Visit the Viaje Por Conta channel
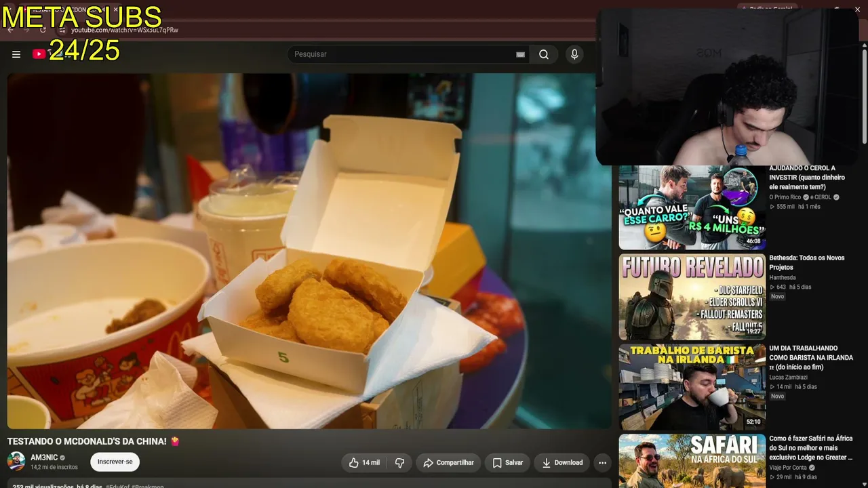Viewport: 868px width, 488px height. [x=788, y=468]
